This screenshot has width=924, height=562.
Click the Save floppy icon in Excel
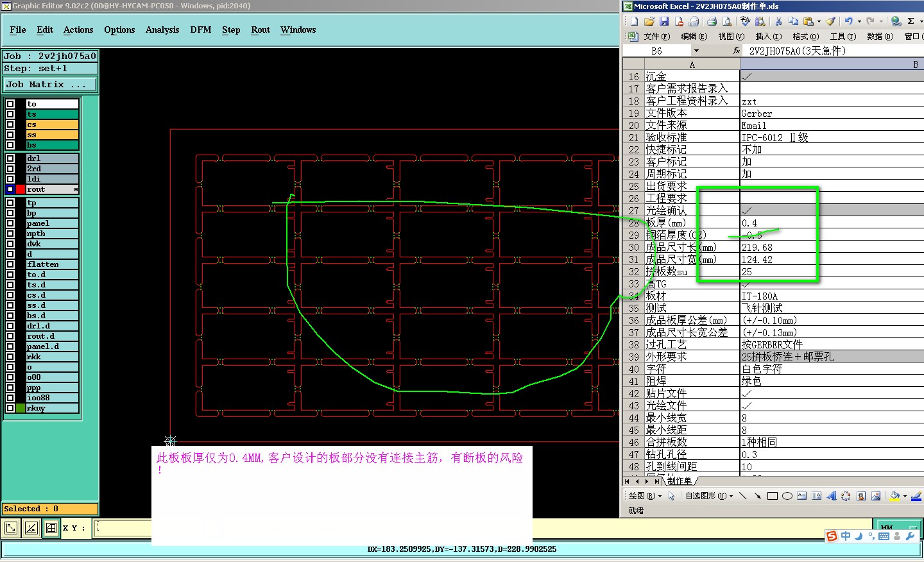click(x=664, y=21)
